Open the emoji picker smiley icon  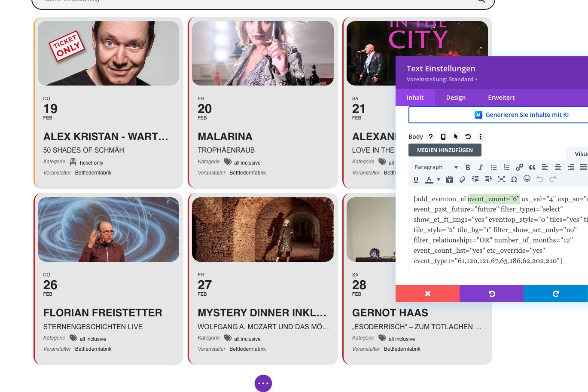(x=527, y=179)
